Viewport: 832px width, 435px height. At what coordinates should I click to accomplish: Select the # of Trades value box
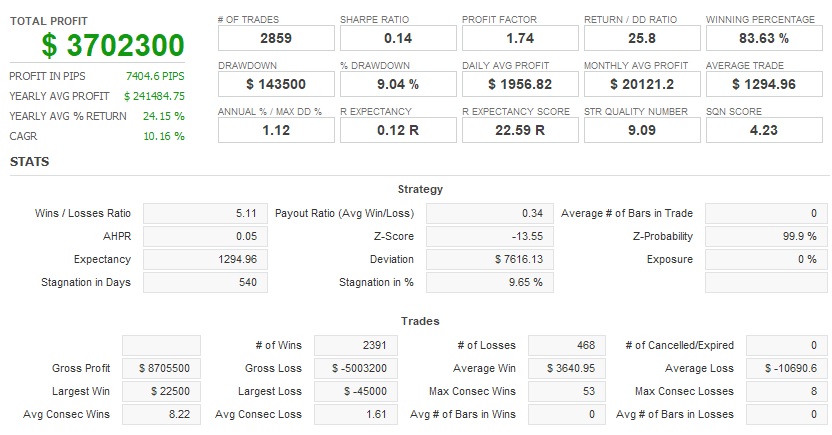tap(275, 38)
